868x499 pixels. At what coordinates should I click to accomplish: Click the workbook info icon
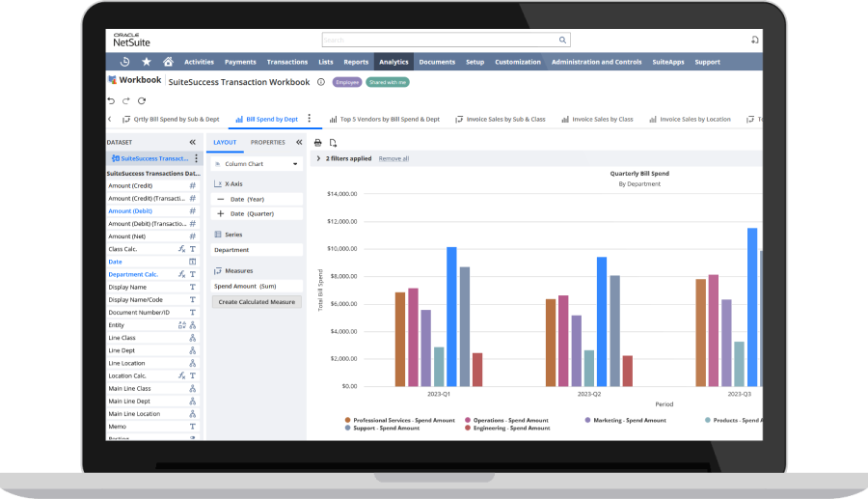pos(321,82)
